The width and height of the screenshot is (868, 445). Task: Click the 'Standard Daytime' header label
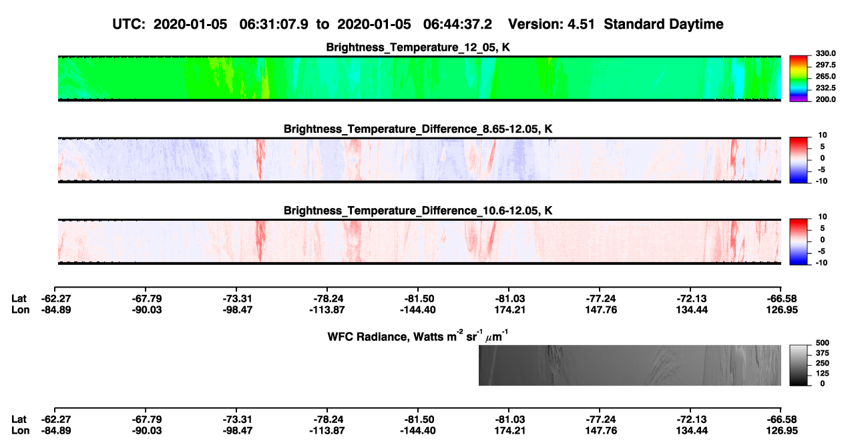tap(662, 24)
